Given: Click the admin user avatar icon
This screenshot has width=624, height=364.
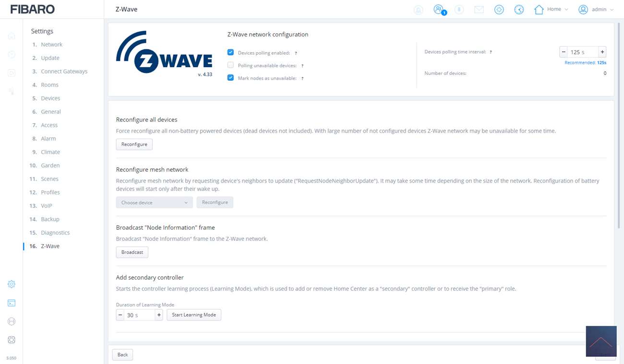Looking at the screenshot, I should pyautogui.click(x=583, y=10).
